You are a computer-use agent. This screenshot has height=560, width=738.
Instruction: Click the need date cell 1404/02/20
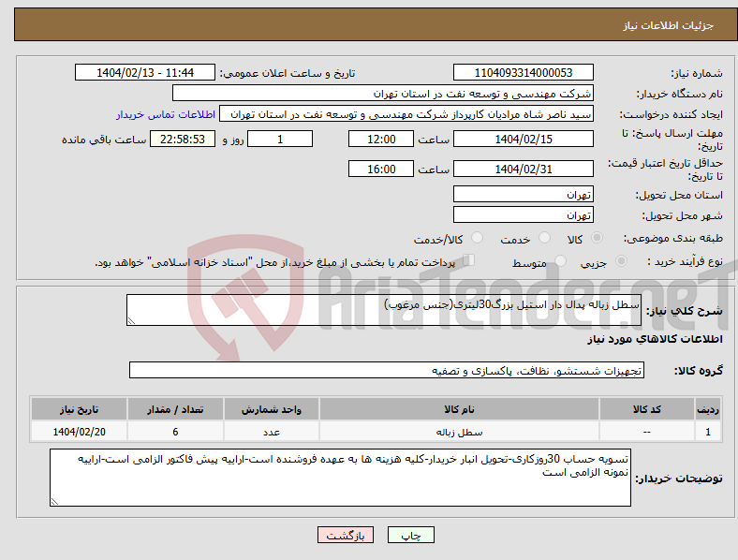79,432
